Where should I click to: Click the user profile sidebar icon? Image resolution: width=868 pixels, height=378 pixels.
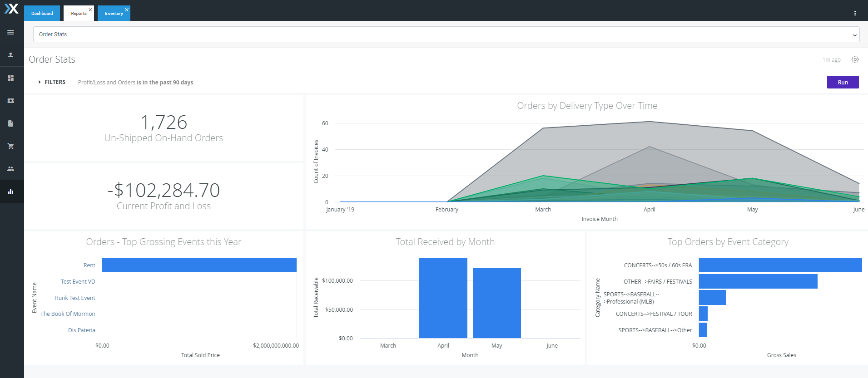pos(10,55)
